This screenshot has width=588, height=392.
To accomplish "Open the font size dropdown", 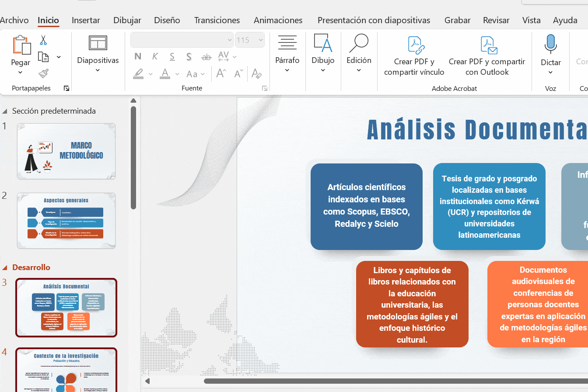I will (261, 40).
